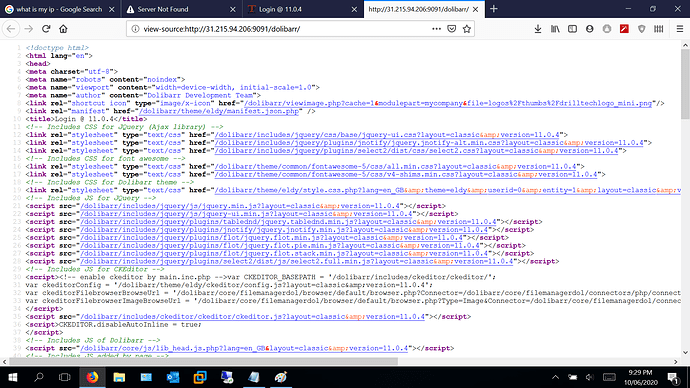Image resolution: width=690 pixels, height=388 pixels.
Task: Open the jquery.tablednd.min.js script link
Action: click(x=288, y=222)
